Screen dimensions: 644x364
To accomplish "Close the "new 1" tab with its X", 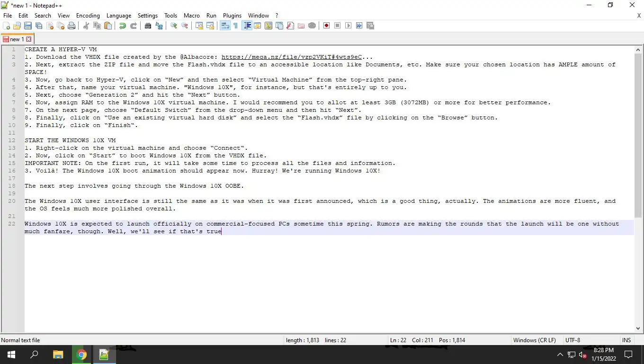I will coord(29,39).
